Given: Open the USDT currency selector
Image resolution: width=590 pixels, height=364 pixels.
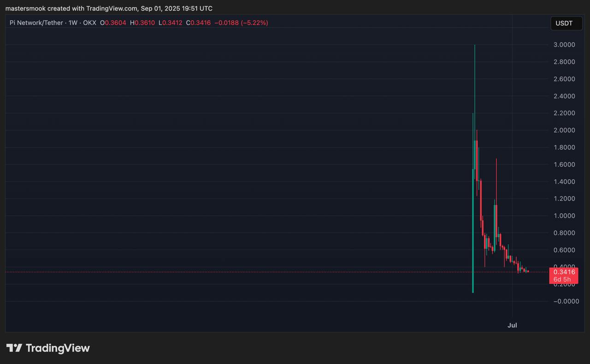Looking at the screenshot, I should tap(566, 23).
